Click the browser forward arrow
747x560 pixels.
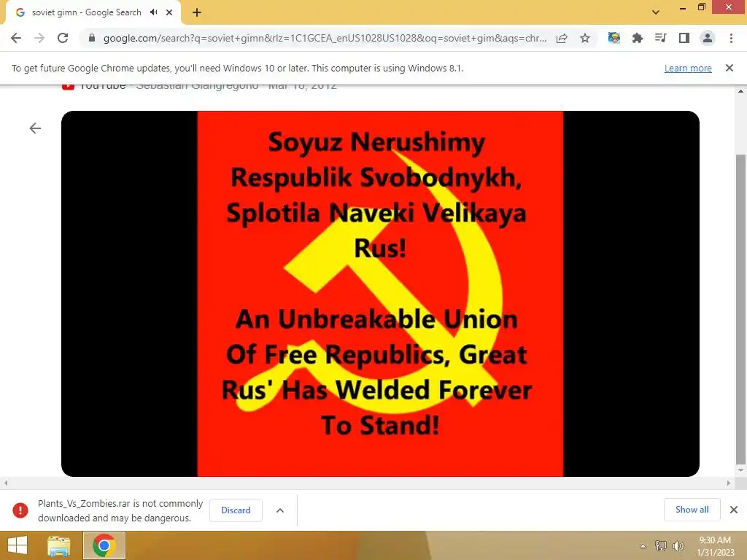(39, 38)
